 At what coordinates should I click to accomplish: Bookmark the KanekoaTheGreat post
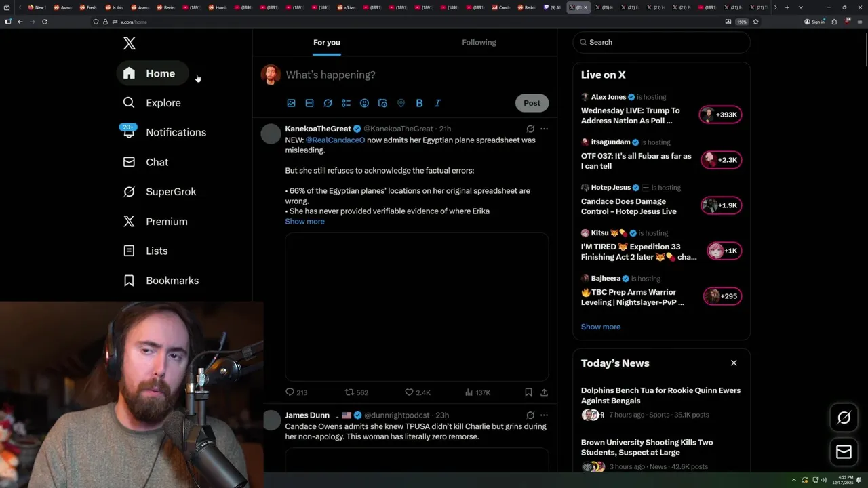tap(528, 392)
